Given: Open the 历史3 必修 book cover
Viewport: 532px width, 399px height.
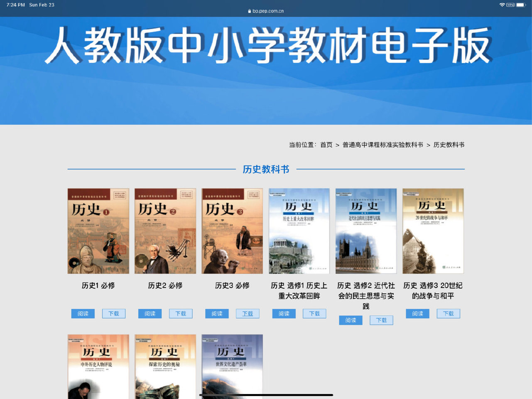Looking at the screenshot, I should tap(232, 231).
